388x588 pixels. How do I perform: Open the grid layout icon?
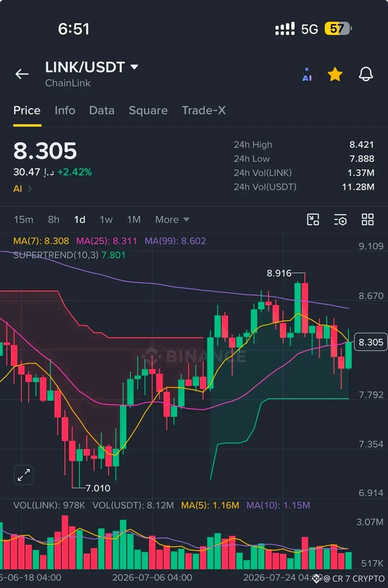click(x=368, y=219)
